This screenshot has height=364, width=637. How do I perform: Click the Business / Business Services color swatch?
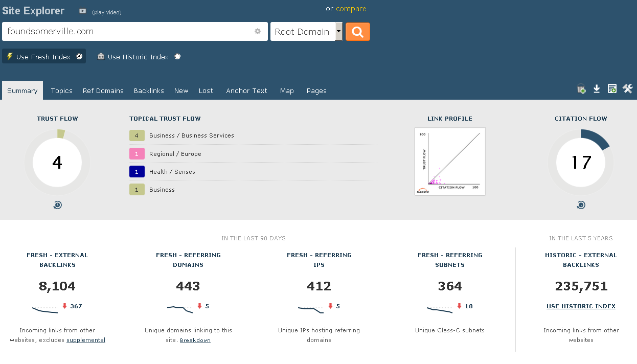(x=136, y=135)
